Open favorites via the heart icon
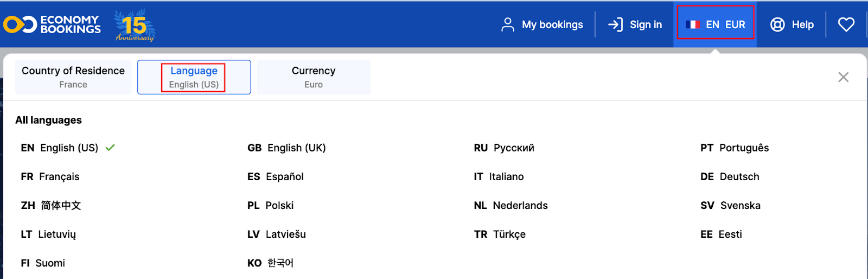Screen dimensions: 868x279 (x=846, y=24)
